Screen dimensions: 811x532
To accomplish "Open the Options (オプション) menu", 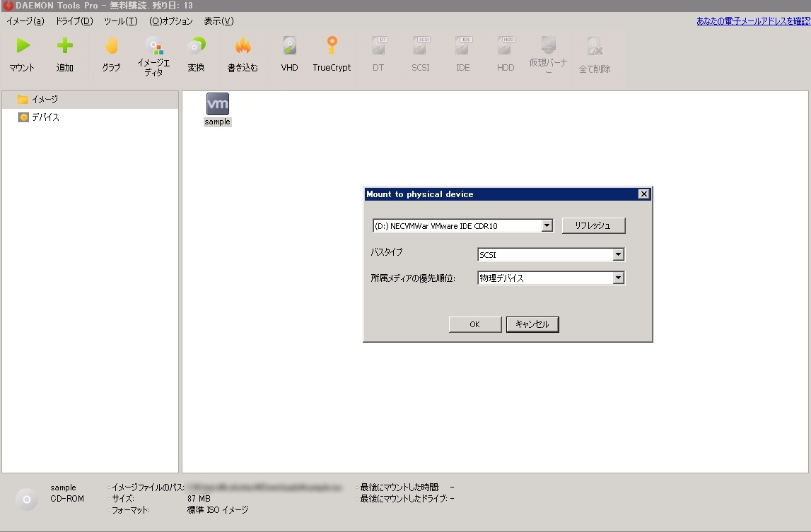I will (x=170, y=21).
